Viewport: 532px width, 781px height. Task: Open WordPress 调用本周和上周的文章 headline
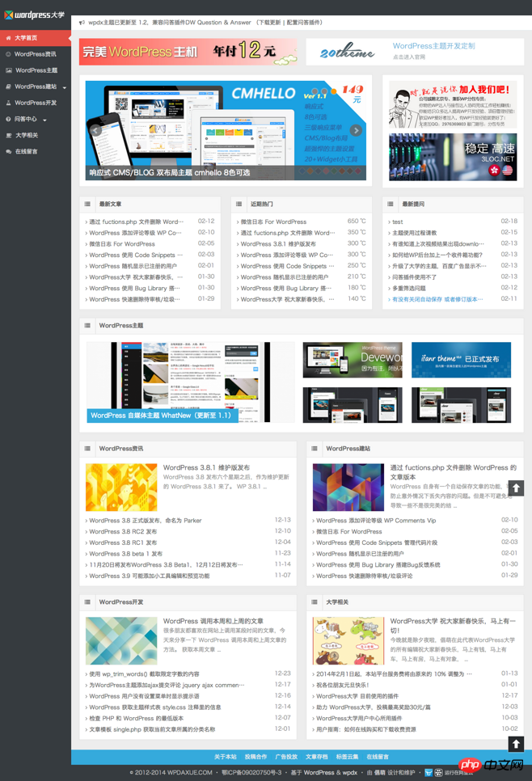tap(213, 621)
